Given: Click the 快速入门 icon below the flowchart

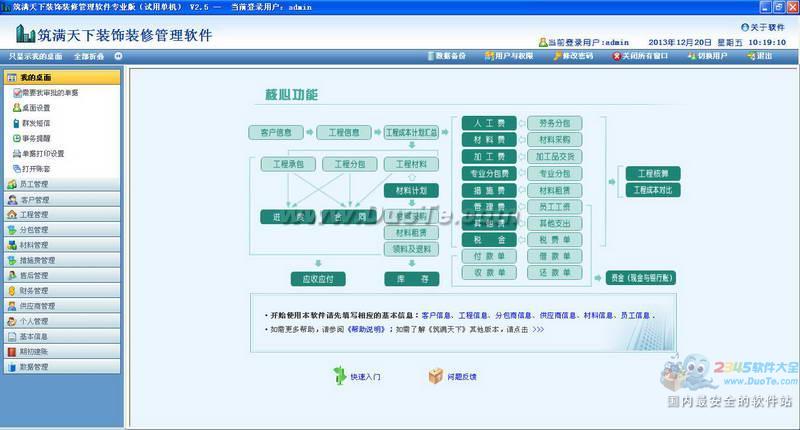Looking at the screenshot, I should 339,376.
